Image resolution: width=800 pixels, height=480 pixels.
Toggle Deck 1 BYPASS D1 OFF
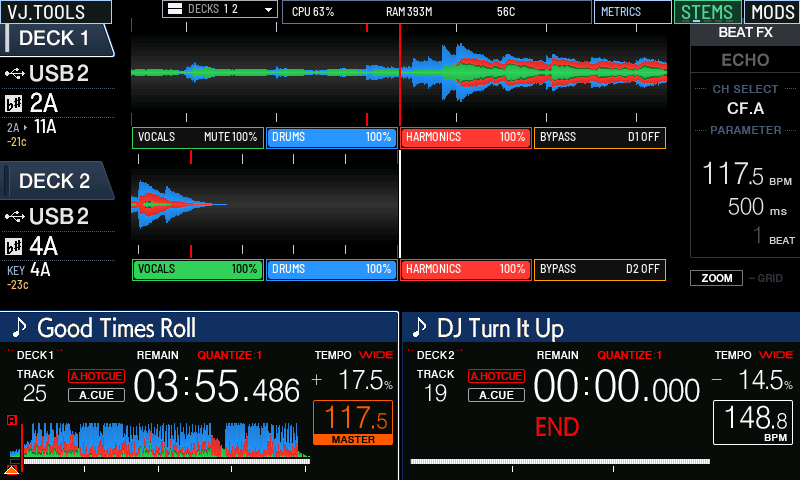pyautogui.click(x=600, y=138)
